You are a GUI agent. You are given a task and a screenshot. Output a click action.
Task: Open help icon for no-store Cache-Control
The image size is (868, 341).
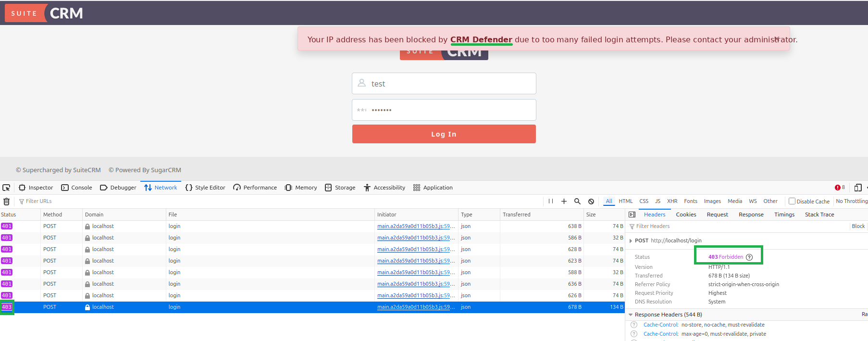[634, 325]
